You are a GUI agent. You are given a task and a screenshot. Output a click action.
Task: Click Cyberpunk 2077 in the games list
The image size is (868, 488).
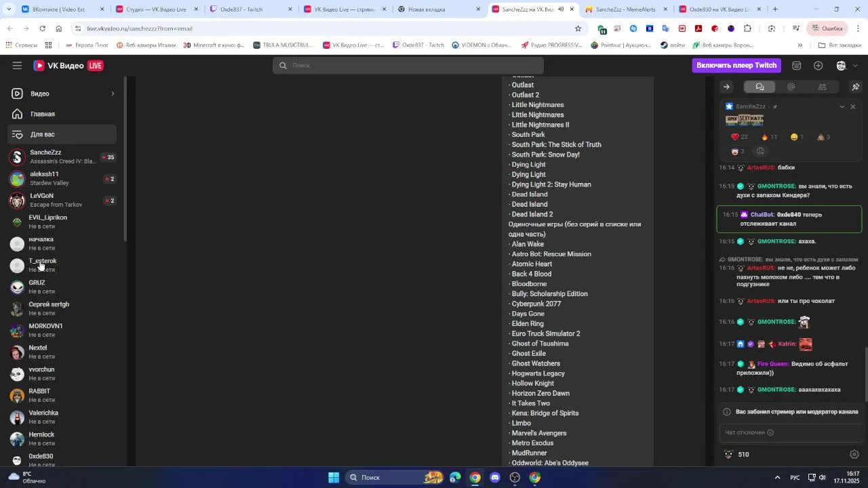tap(536, 304)
